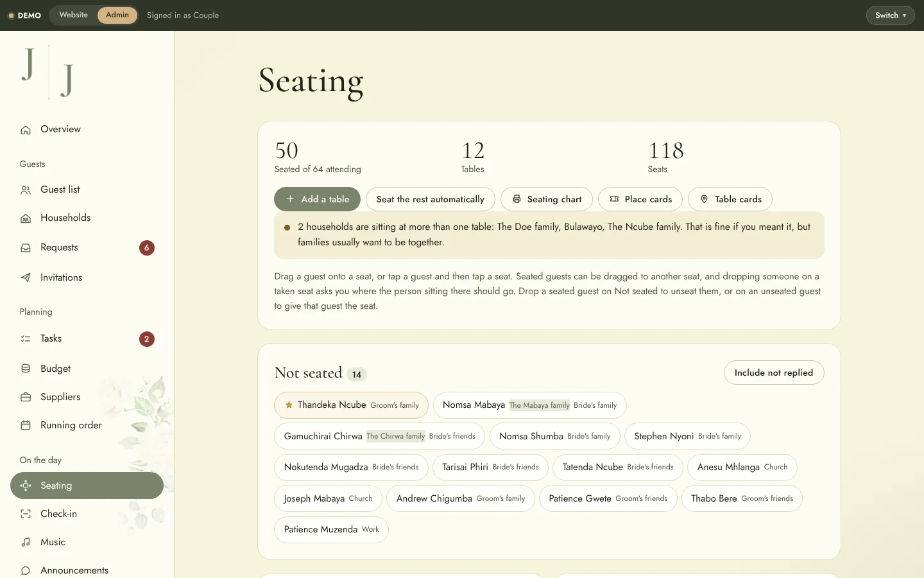Click the ticket icon on Place cards
Screen dimensions: 924x578
tap(614, 199)
